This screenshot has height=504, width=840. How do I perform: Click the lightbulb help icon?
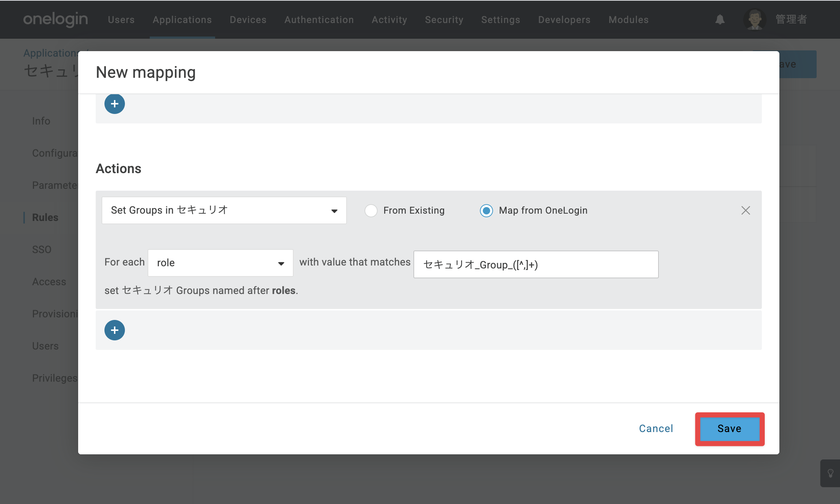tap(830, 473)
